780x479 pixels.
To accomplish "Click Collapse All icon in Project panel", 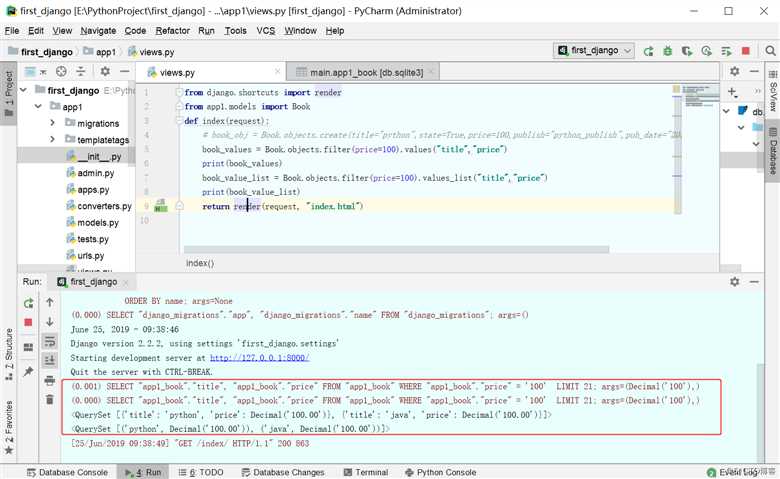I will click(x=81, y=72).
